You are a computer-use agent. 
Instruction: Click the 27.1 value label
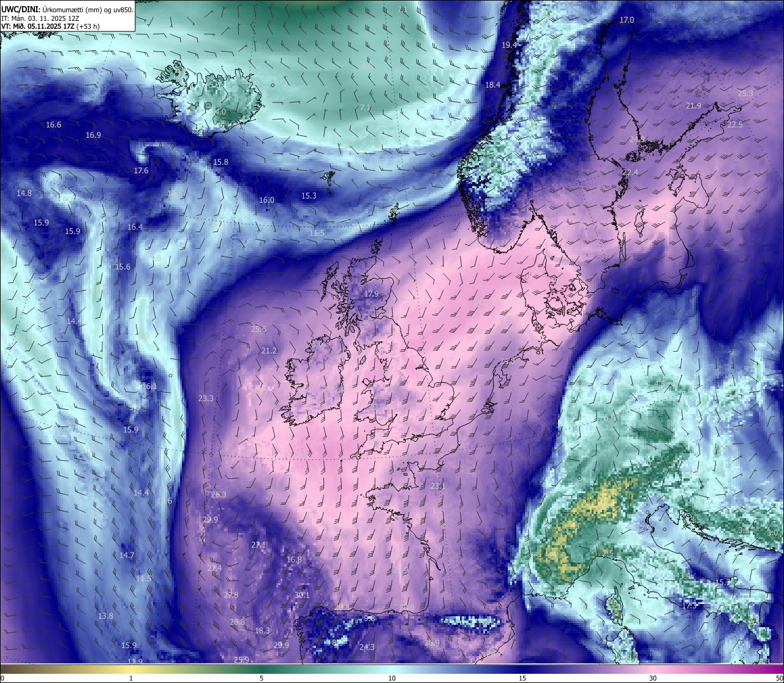click(x=259, y=545)
